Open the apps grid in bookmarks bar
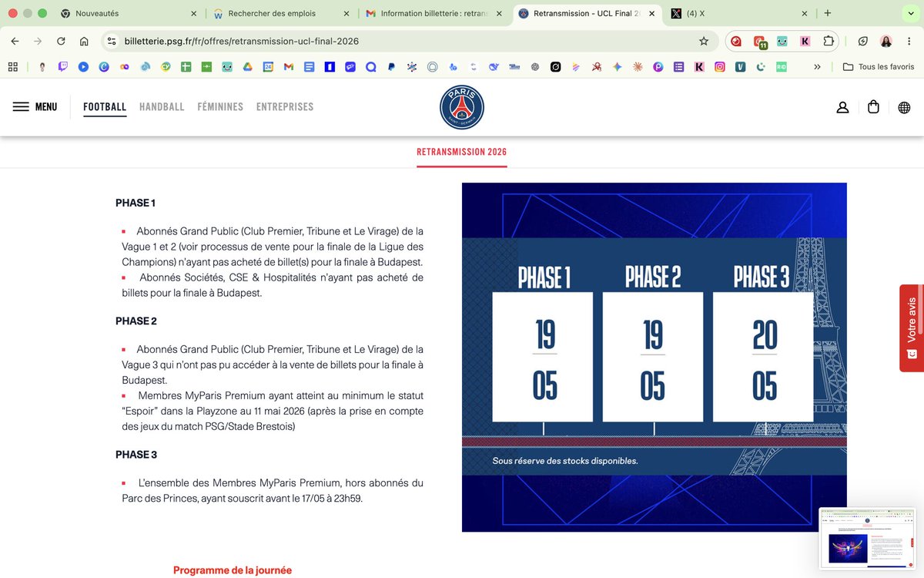This screenshot has height=578, width=924. [x=13, y=67]
